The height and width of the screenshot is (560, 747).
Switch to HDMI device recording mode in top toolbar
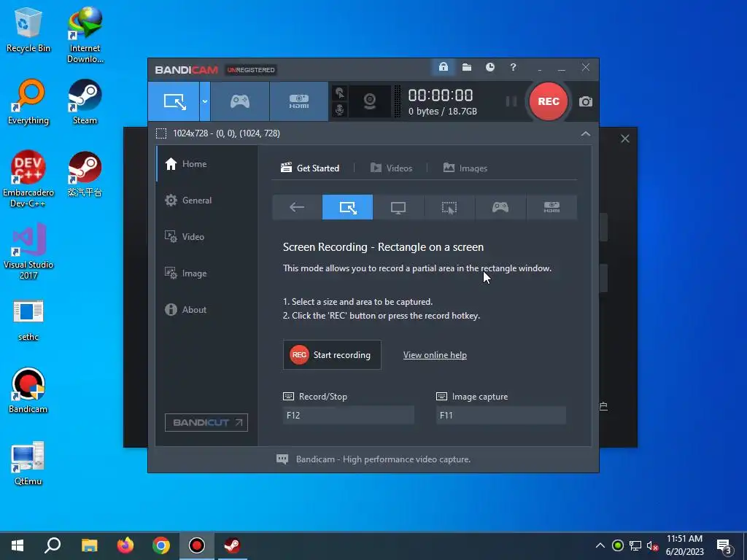298,101
